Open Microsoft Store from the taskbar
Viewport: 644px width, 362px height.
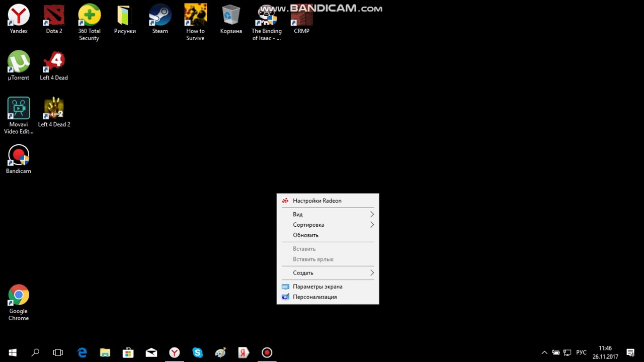tap(128, 352)
